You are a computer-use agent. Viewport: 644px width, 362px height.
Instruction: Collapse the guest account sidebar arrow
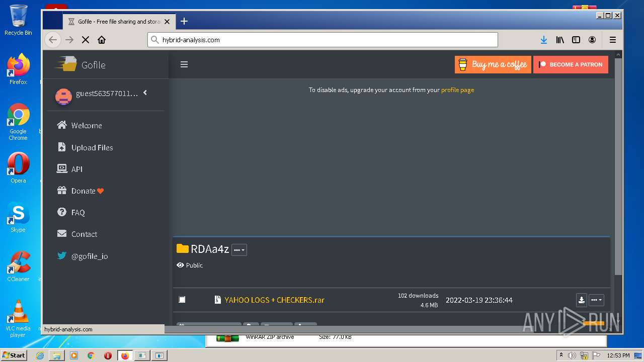(x=145, y=93)
